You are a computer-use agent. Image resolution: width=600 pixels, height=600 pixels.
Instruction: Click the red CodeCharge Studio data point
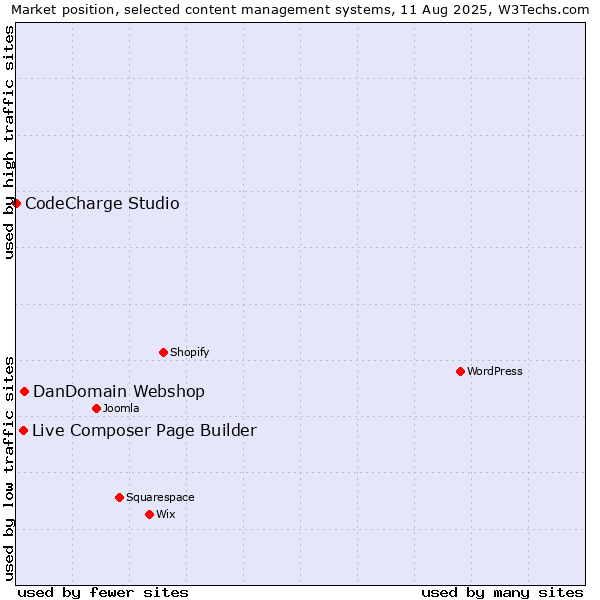[16, 204]
